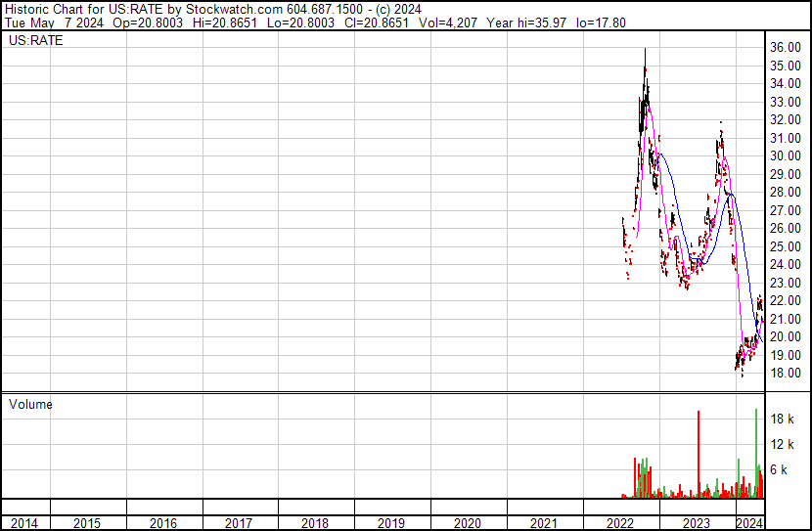
Task: Click the 'Historic Chart for US:RATE' title text
Action: point(83,10)
